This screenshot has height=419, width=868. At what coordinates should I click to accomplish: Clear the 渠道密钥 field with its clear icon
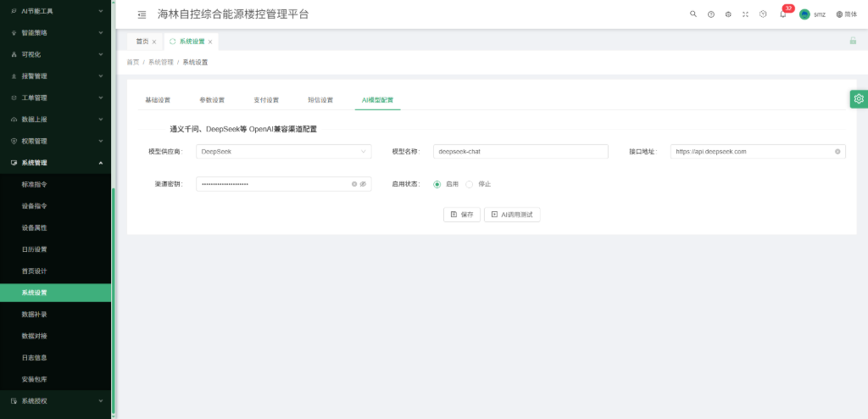coord(354,184)
